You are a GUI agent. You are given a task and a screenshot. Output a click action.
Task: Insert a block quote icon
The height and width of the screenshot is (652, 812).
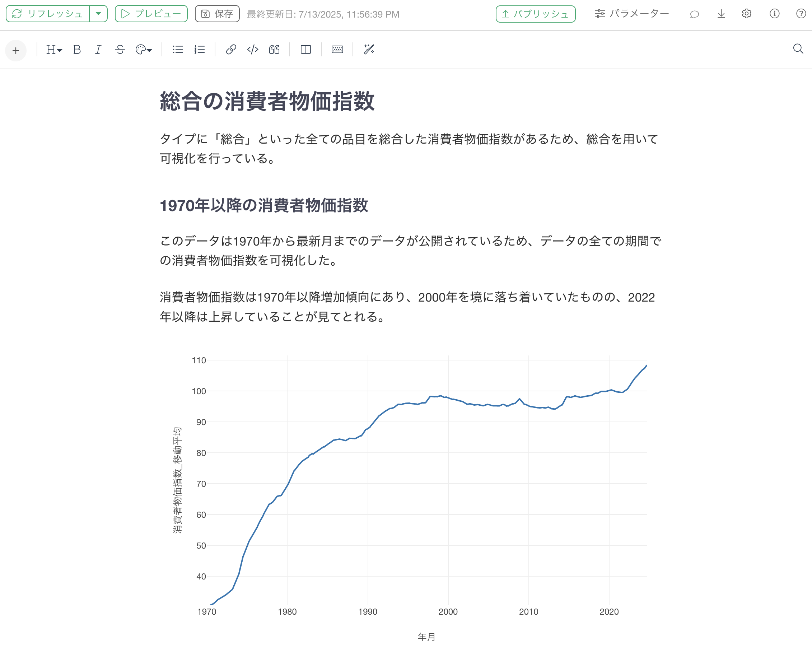click(x=274, y=50)
